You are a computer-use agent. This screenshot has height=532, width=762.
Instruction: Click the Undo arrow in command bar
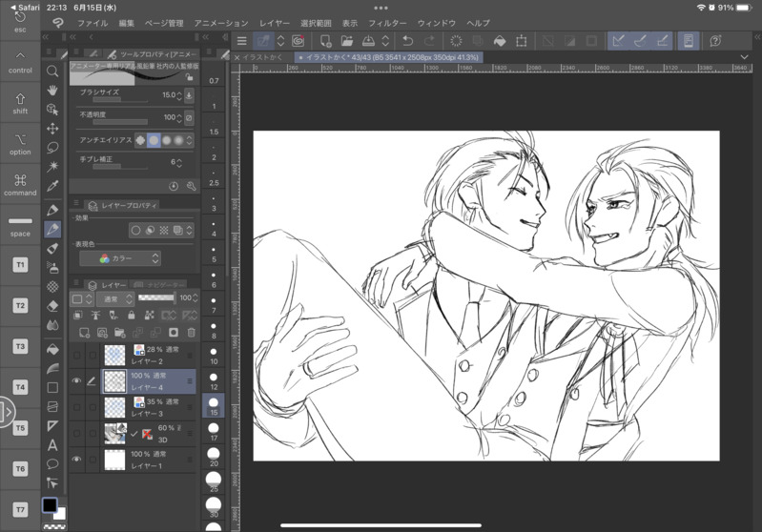[x=408, y=41]
